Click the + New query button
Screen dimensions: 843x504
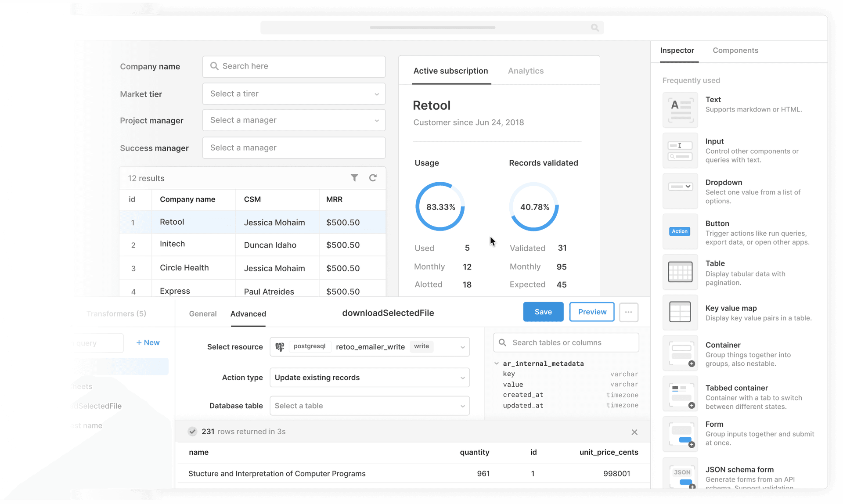click(x=148, y=342)
